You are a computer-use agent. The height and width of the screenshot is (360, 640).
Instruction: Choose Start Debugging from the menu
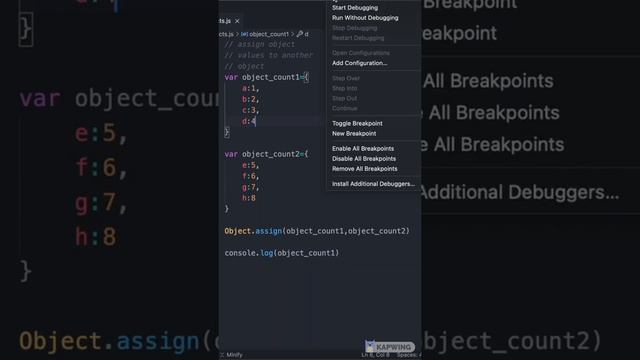355,8
